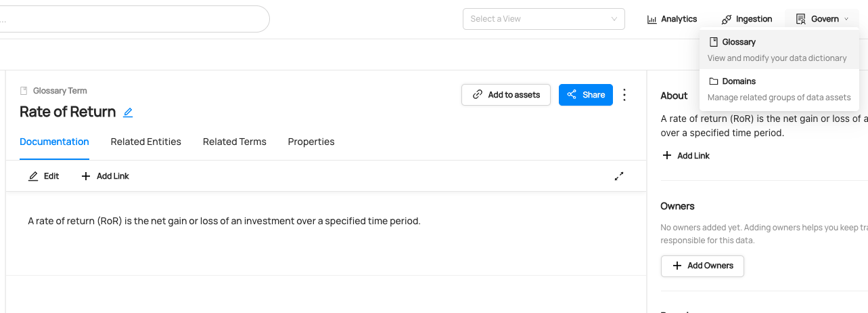Click the Add Owners button

point(702,266)
